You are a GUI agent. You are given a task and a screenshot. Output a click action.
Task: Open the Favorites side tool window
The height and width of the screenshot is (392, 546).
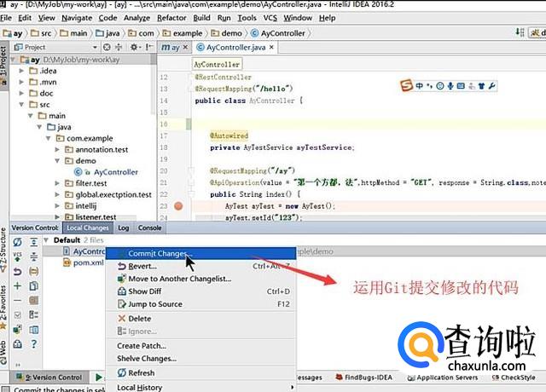3,307
